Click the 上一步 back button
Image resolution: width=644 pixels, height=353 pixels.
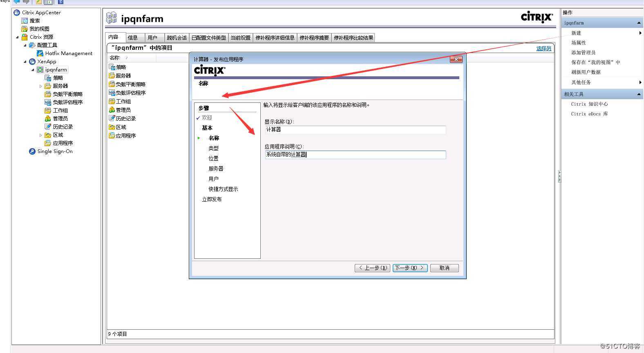point(372,268)
